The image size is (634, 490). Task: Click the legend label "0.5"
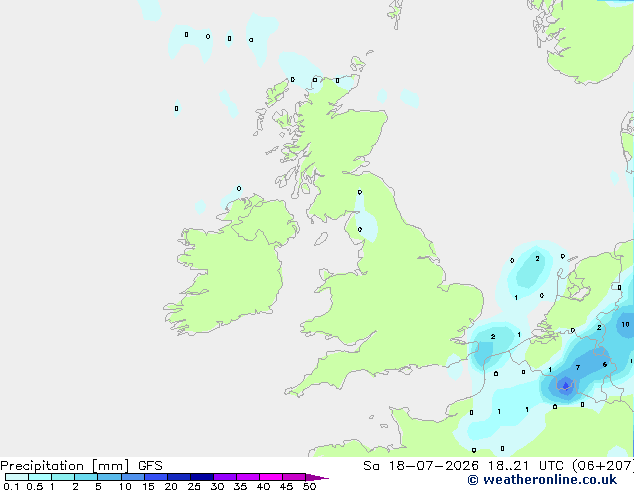35,486
